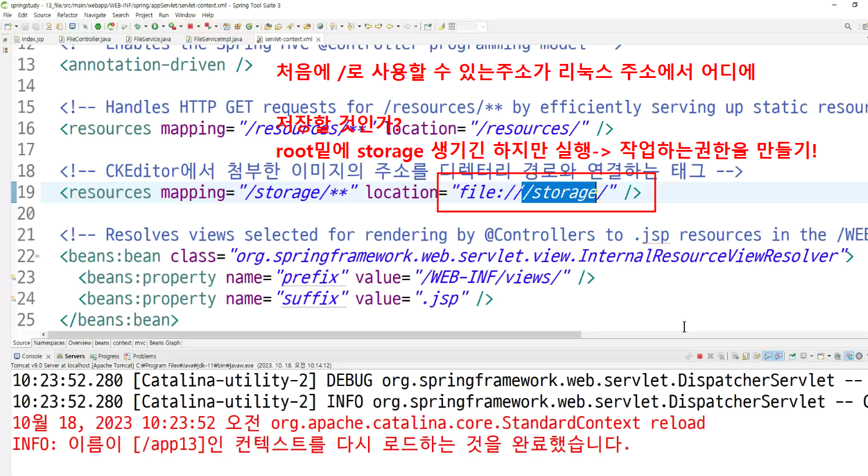Viewport: 868px width, 476px height.
Task: Click the Search magnifier icon at top right
Action: (x=848, y=26)
